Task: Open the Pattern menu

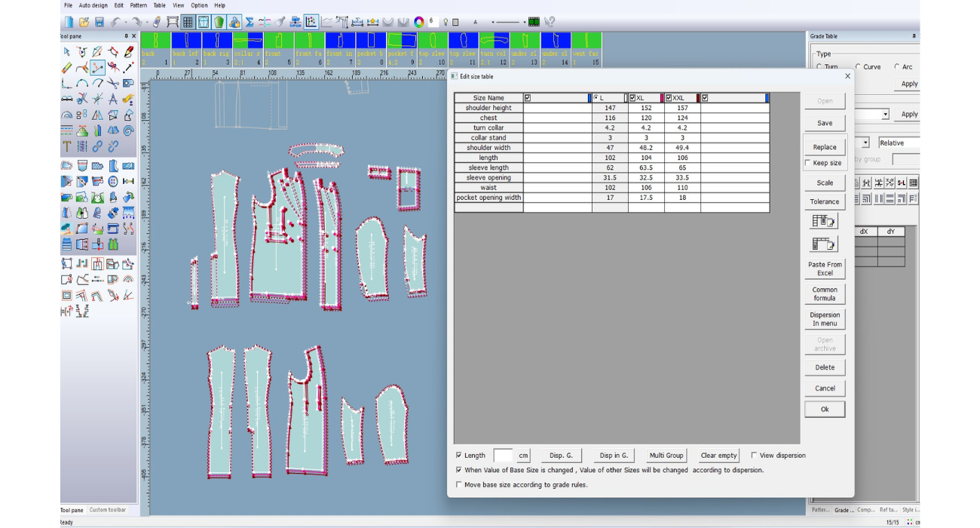Action: 139,5
